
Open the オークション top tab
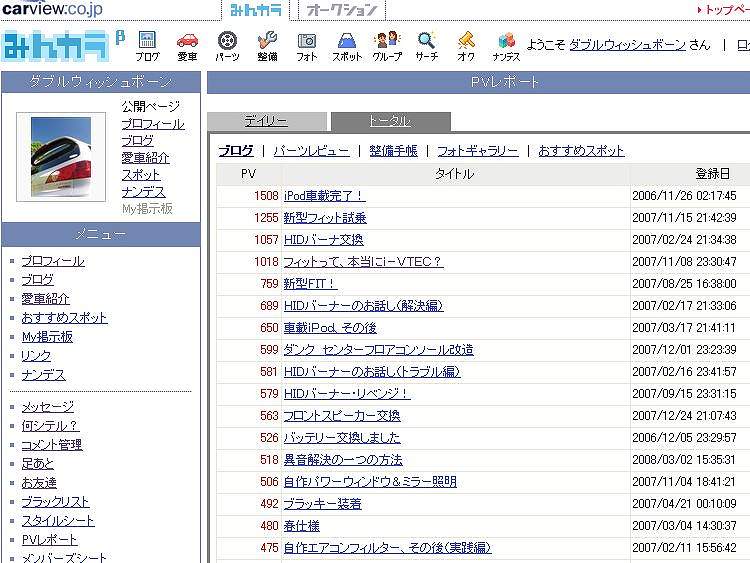342,10
